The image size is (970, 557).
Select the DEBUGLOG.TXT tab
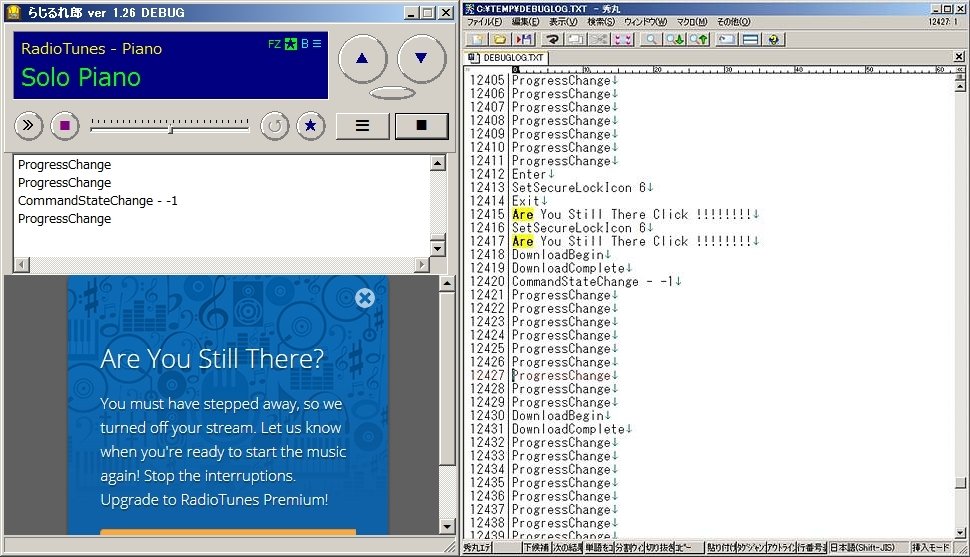click(506, 58)
